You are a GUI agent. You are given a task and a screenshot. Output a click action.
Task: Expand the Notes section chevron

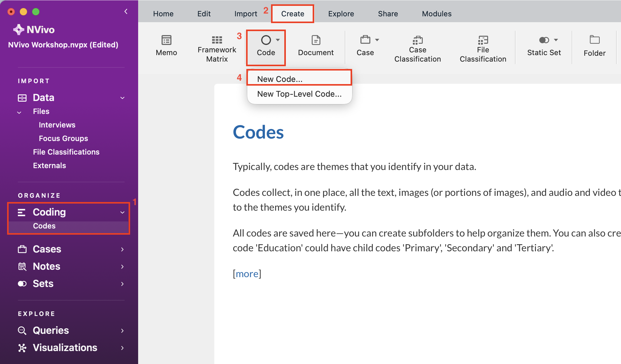[x=122, y=267]
